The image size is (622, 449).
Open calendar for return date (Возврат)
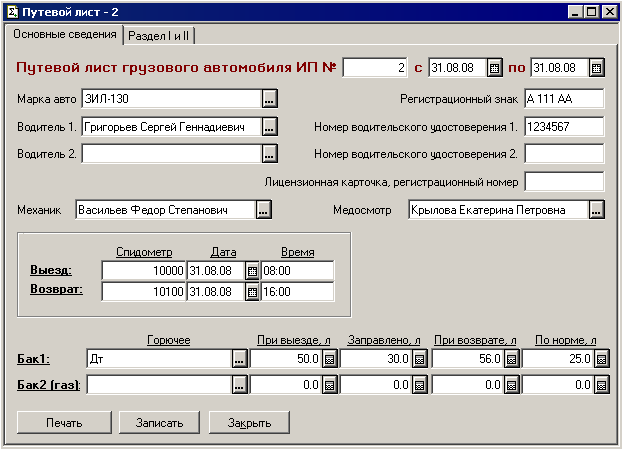[x=252, y=291]
